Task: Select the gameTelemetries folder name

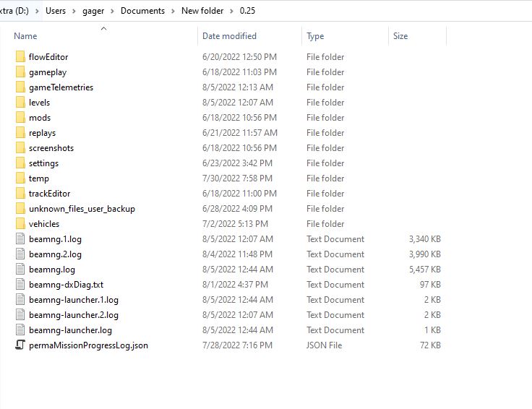Action: [61, 87]
